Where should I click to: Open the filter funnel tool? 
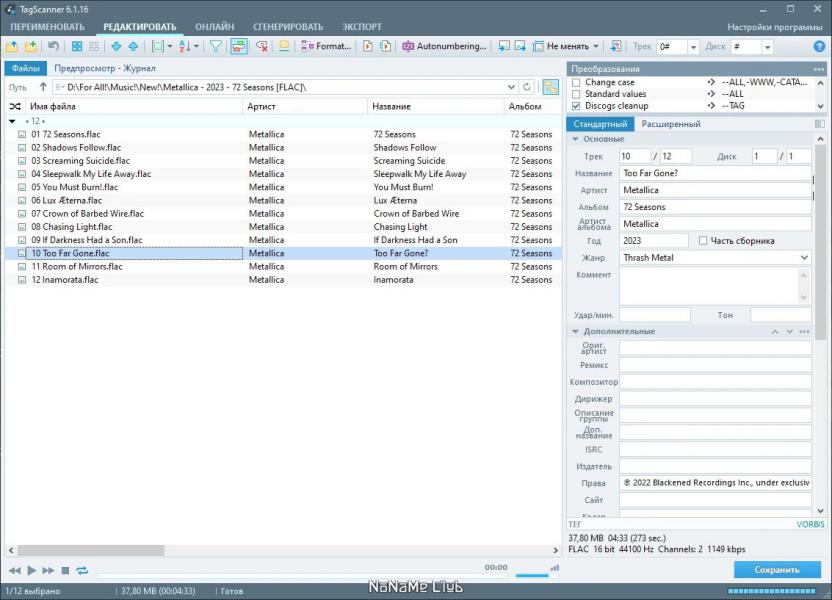pyautogui.click(x=215, y=47)
